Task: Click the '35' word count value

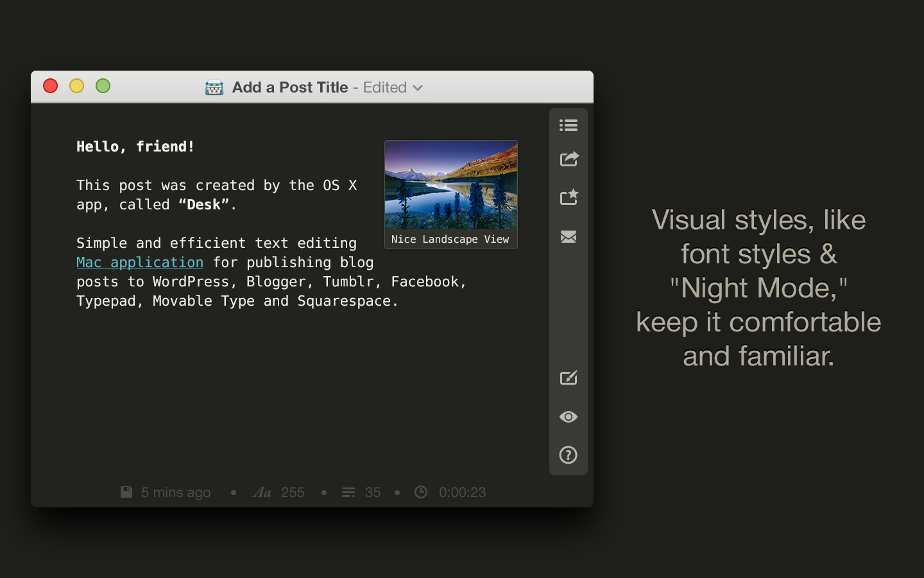Action: [373, 493]
